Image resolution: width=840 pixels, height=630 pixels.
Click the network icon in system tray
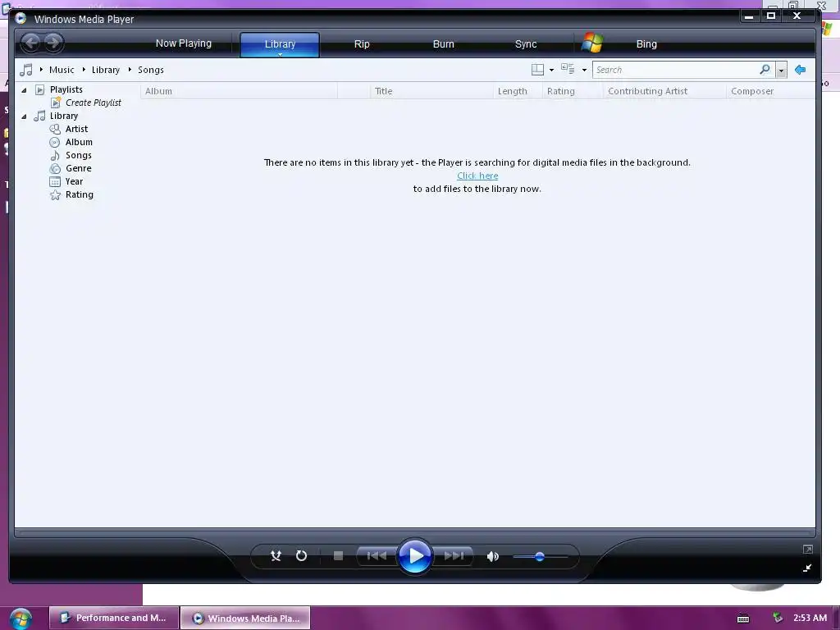tap(778, 618)
